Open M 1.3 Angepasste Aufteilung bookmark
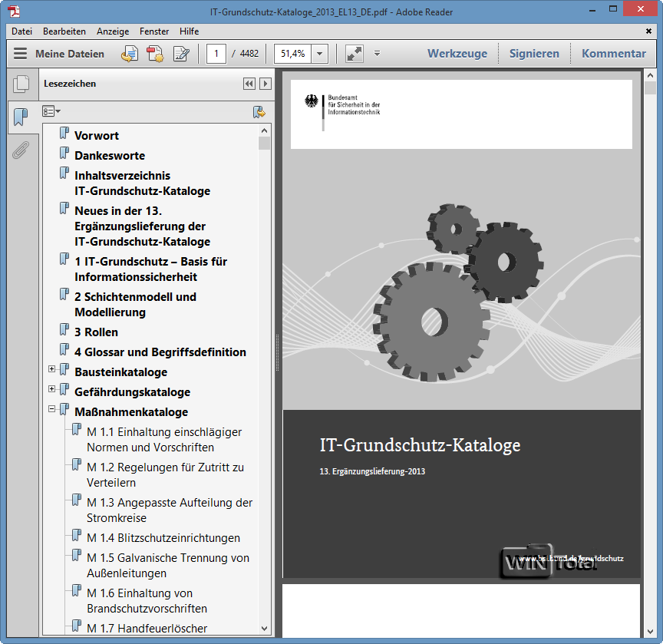 (x=169, y=510)
